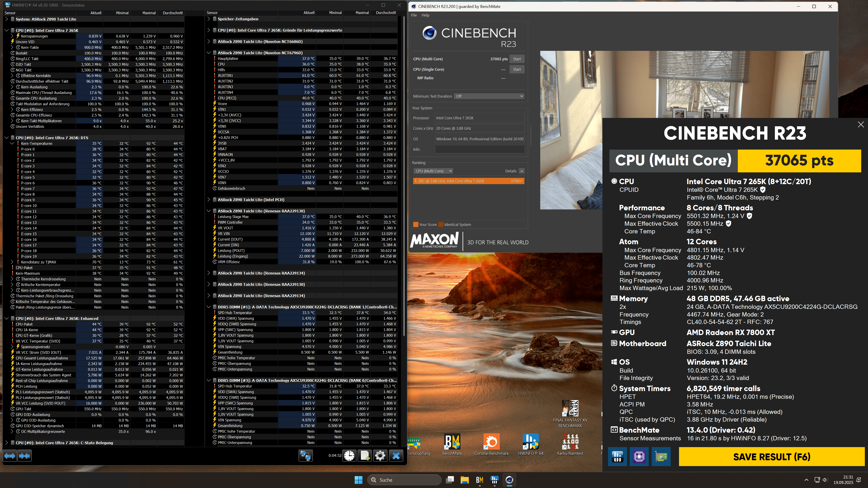Click the HWiNFO collapse columns arrows icon
868x488 pixels.
tap(25, 456)
